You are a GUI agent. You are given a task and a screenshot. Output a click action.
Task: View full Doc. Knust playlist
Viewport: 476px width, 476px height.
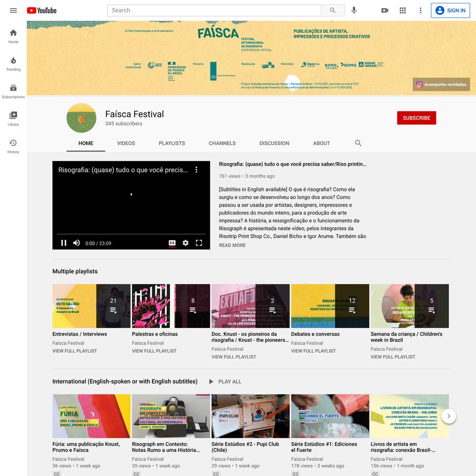234,357
